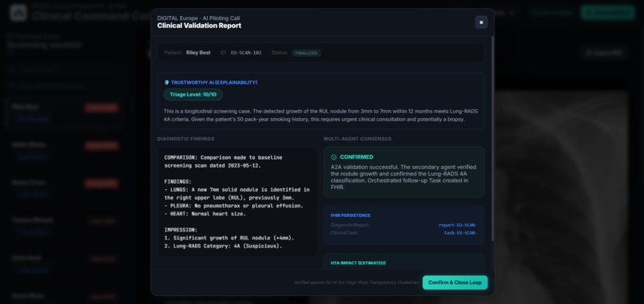
Task: Click the DiagnosticReport: label
Action: click(350, 225)
